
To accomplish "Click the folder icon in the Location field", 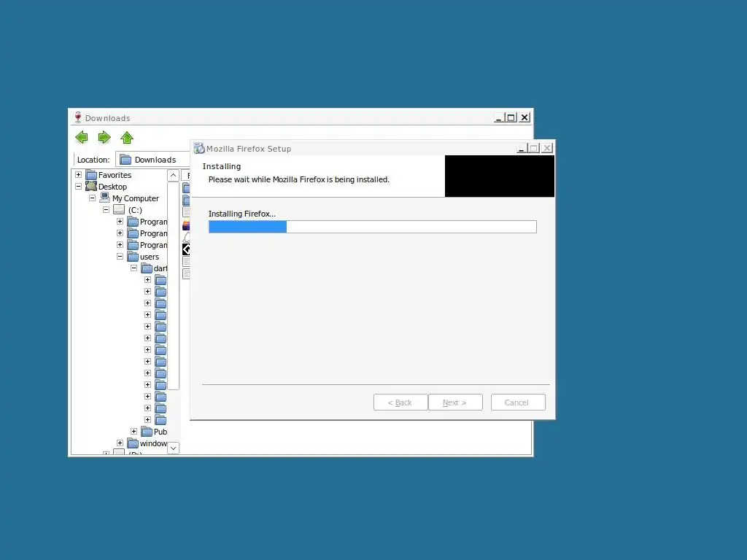I will 125,160.
